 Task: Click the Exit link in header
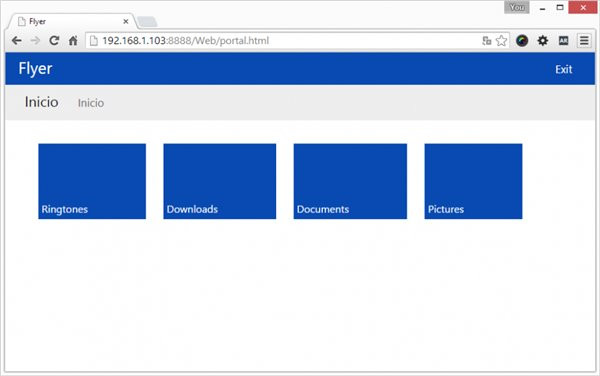click(564, 69)
